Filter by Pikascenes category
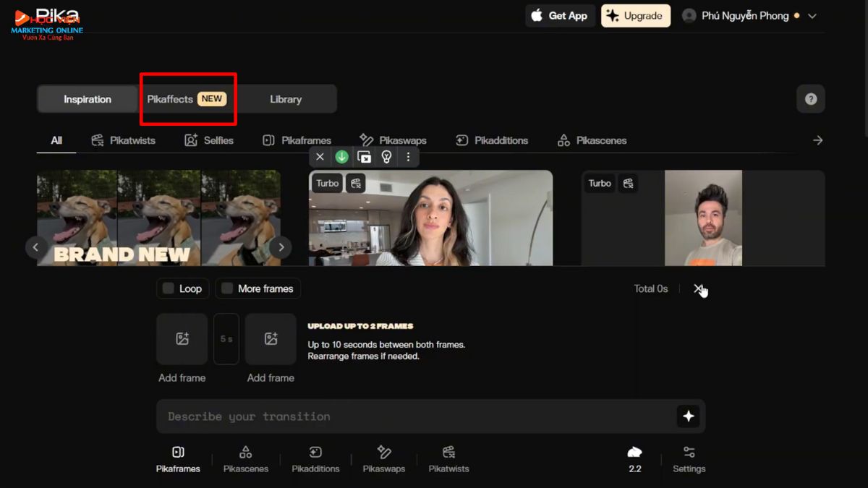Image resolution: width=868 pixels, height=488 pixels. (x=592, y=140)
